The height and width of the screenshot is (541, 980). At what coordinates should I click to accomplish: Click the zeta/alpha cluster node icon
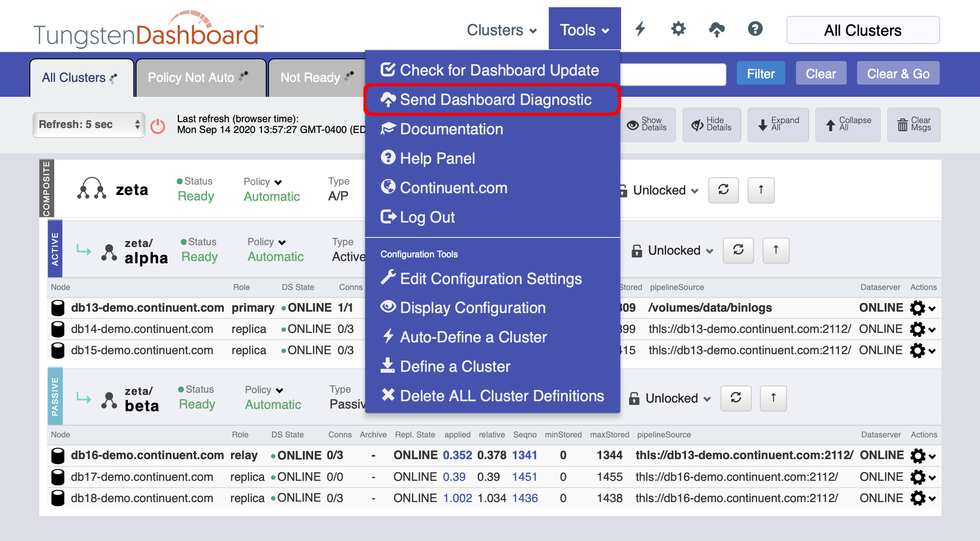[109, 252]
